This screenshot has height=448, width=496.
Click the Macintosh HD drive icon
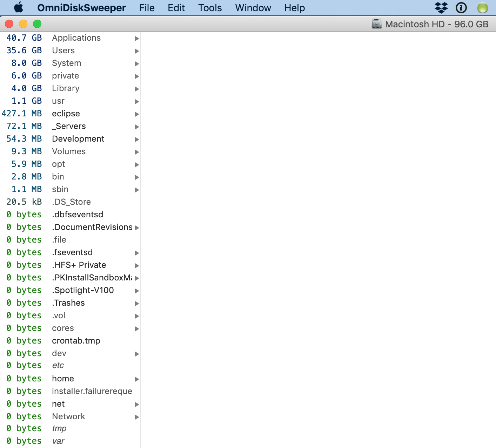point(377,24)
